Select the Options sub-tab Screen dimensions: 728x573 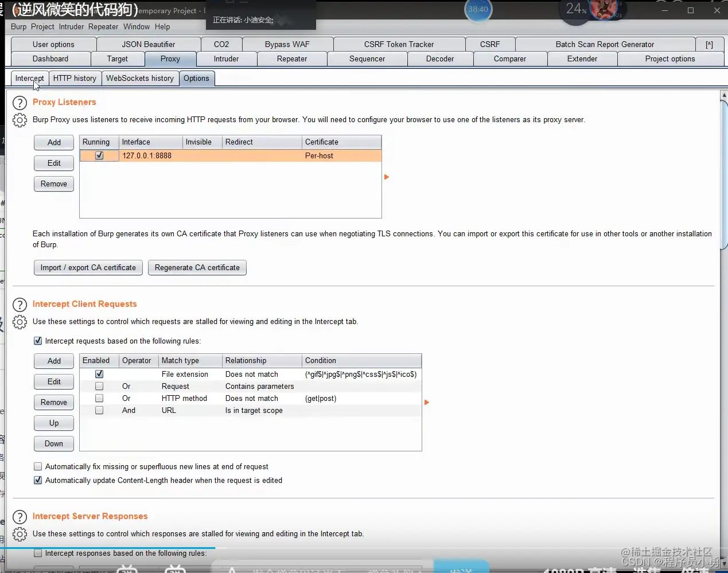coord(196,79)
